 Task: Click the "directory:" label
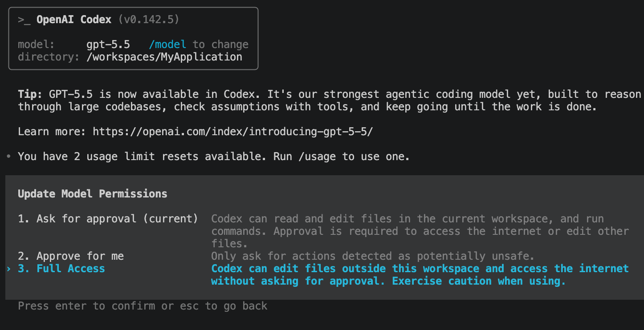pos(49,57)
